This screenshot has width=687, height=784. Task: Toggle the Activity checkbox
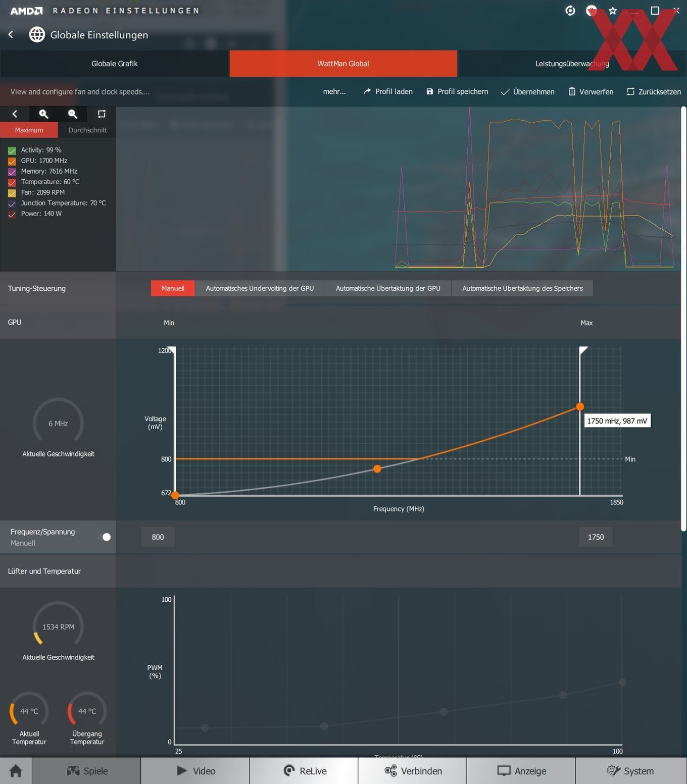coord(12,150)
